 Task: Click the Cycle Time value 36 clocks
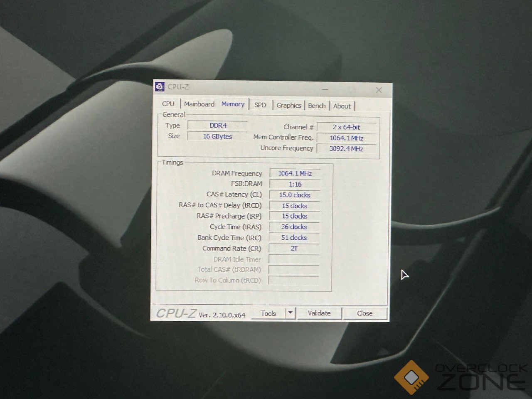(294, 227)
